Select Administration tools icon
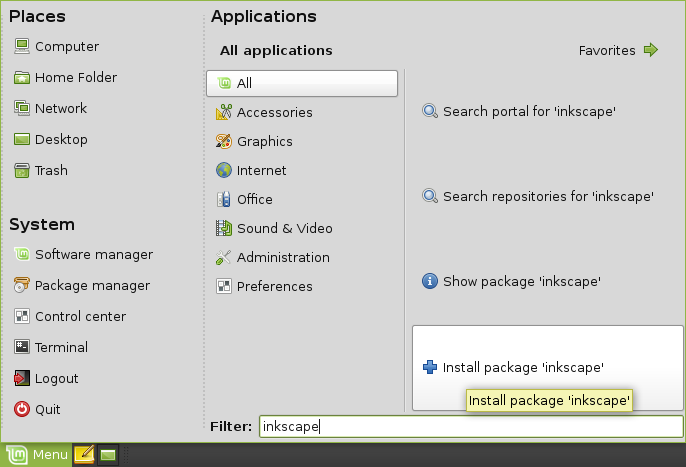686x467 pixels. 224,257
